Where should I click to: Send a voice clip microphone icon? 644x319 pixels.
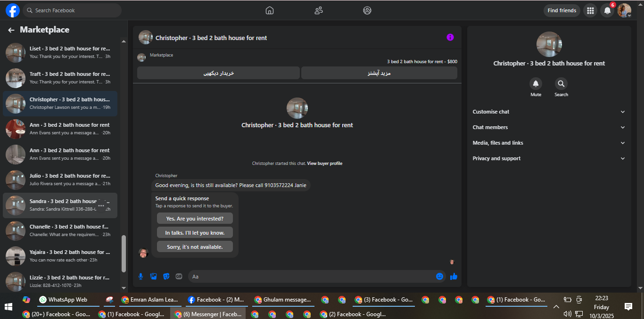140,277
